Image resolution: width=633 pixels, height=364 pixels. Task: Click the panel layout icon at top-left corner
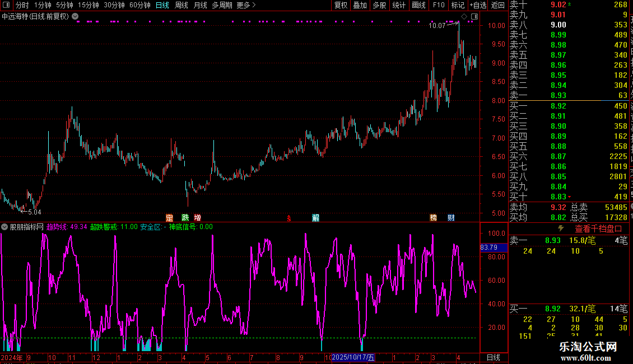pyautogui.click(x=6, y=5)
